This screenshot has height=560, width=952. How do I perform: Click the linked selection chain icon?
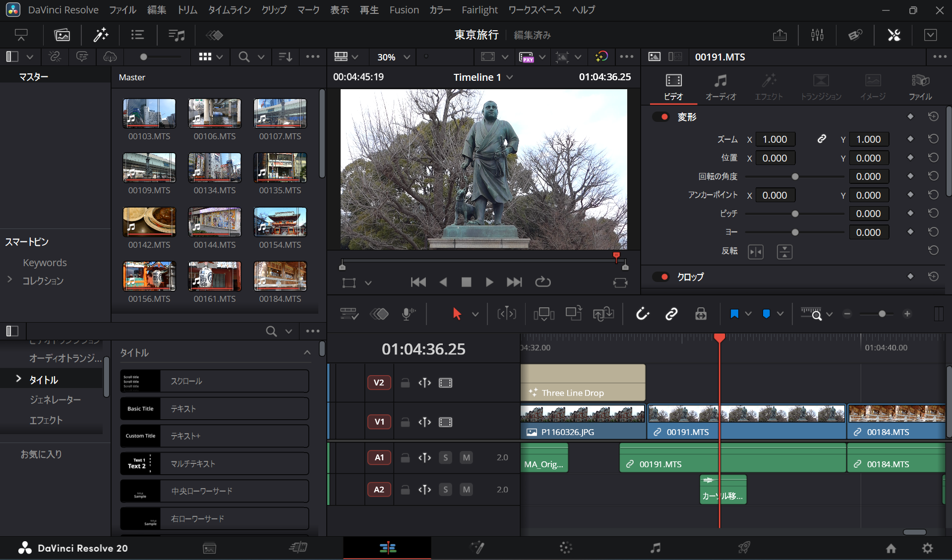(671, 314)
